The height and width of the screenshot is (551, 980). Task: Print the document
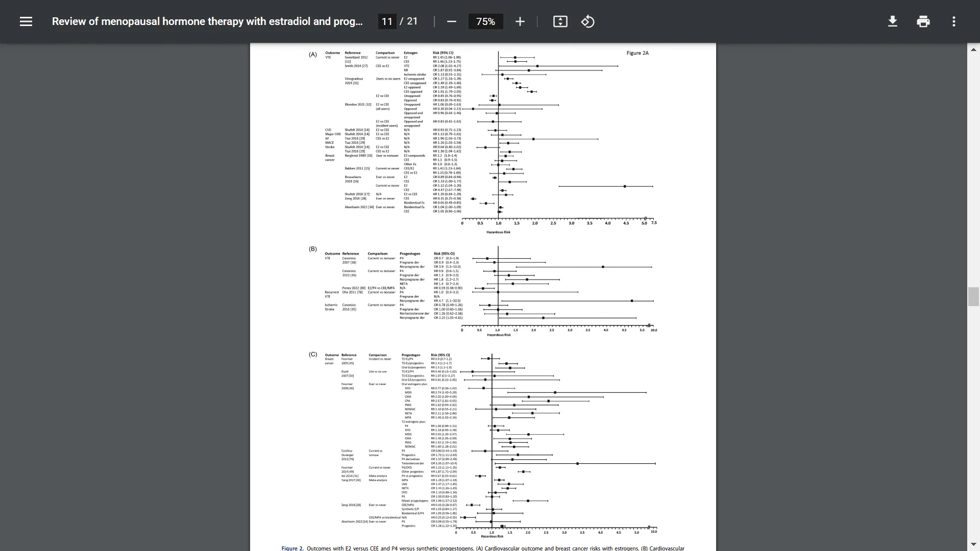pos(923,21)
